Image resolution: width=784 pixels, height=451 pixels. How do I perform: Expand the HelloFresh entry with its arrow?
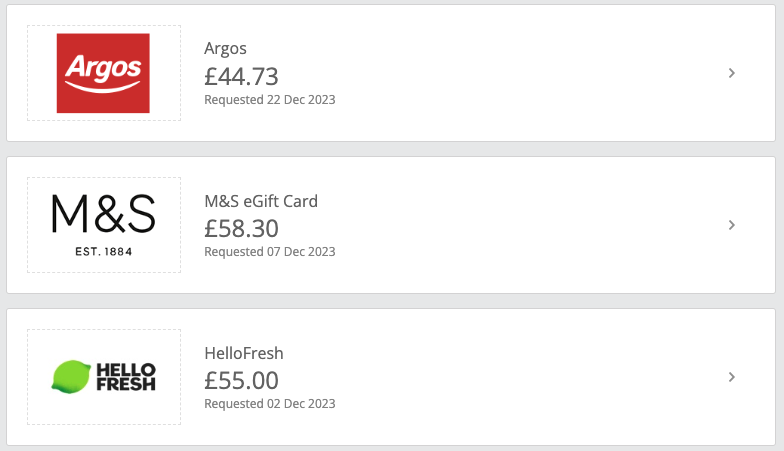(x=732, y=377)
